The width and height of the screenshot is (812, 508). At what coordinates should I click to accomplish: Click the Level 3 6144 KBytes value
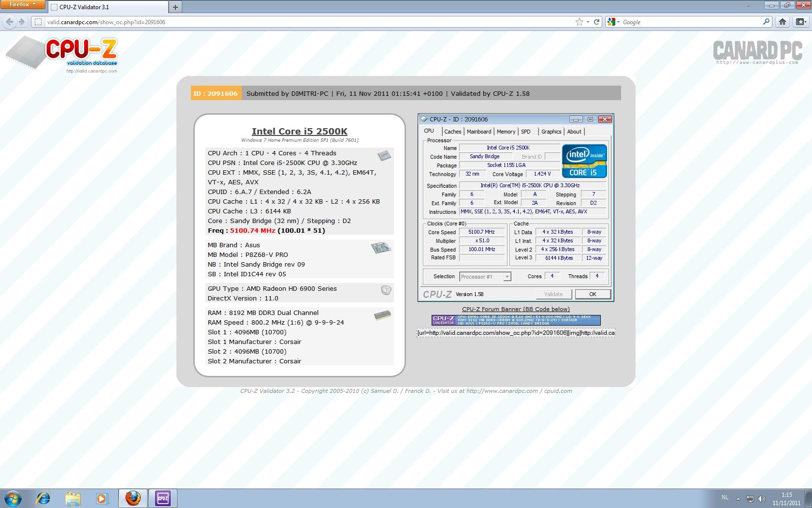(x=559, y=258)
